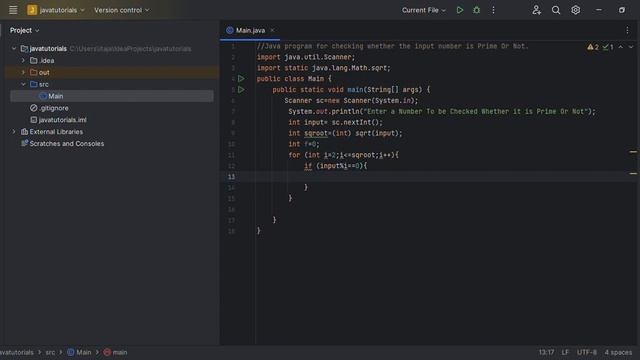This screenshot has width=640, height=360.
Task: Click the warnings indicator showing 2
Action: click(593, 47)
